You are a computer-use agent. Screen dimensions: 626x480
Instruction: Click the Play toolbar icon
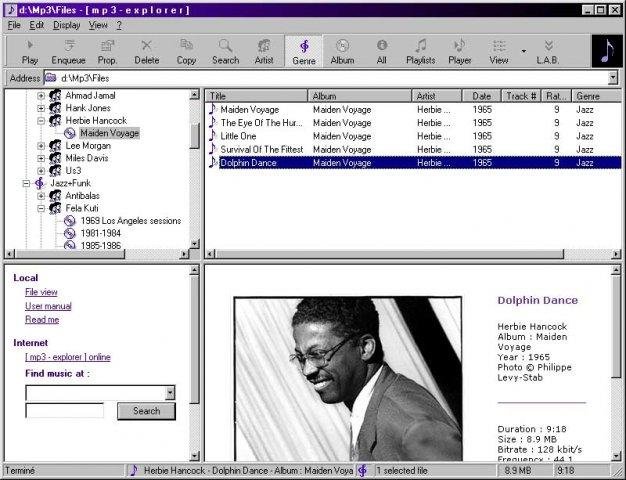[x=30, y=45]
